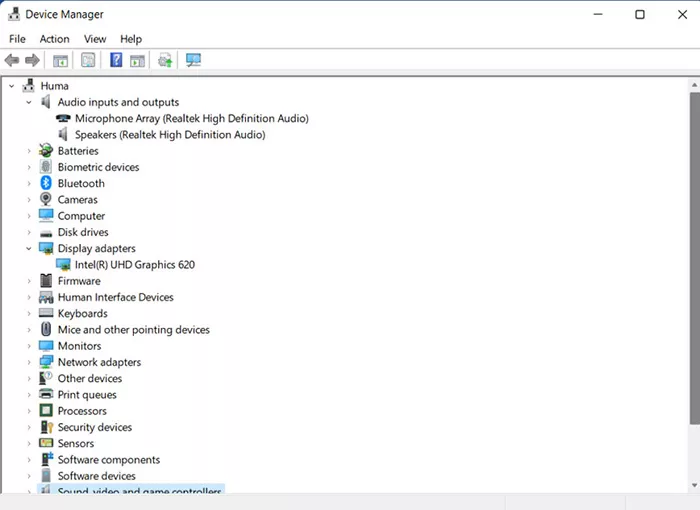Maximize the Device Manager window
This screenshot has height=510, width=700.
point(640,14)
